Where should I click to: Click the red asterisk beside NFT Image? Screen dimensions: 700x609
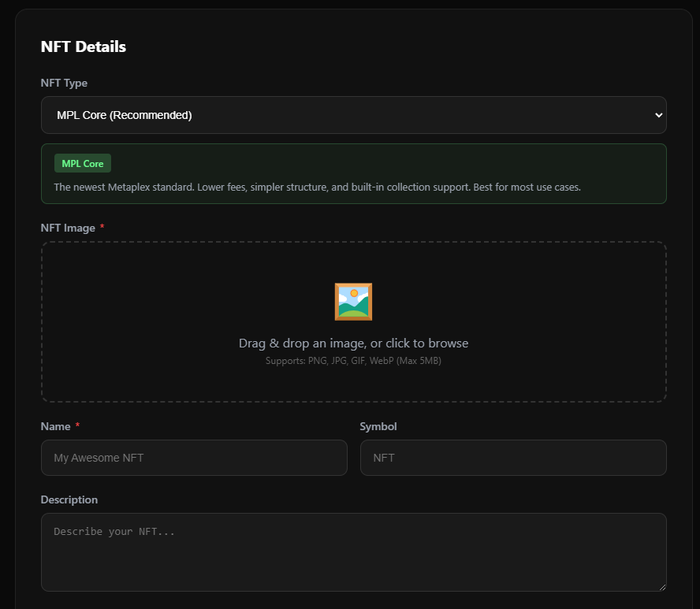pos(102,228)
